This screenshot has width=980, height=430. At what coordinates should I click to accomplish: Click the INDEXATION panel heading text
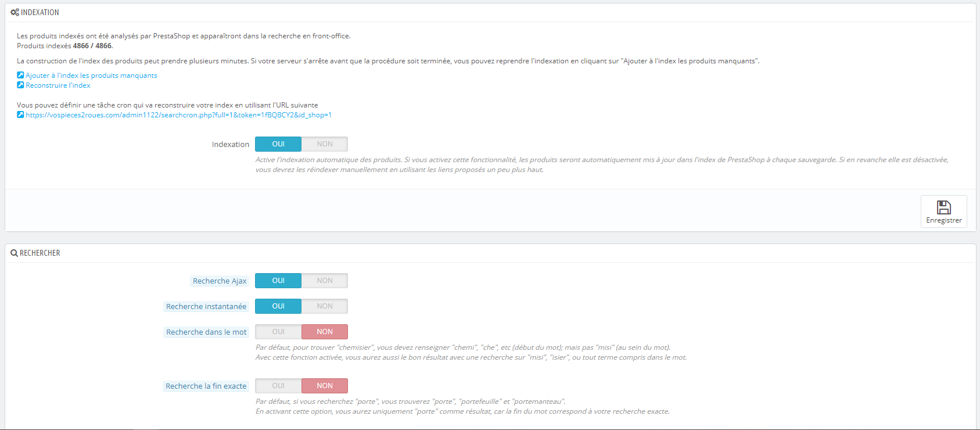pyautogui.click(x=40, y=12)
